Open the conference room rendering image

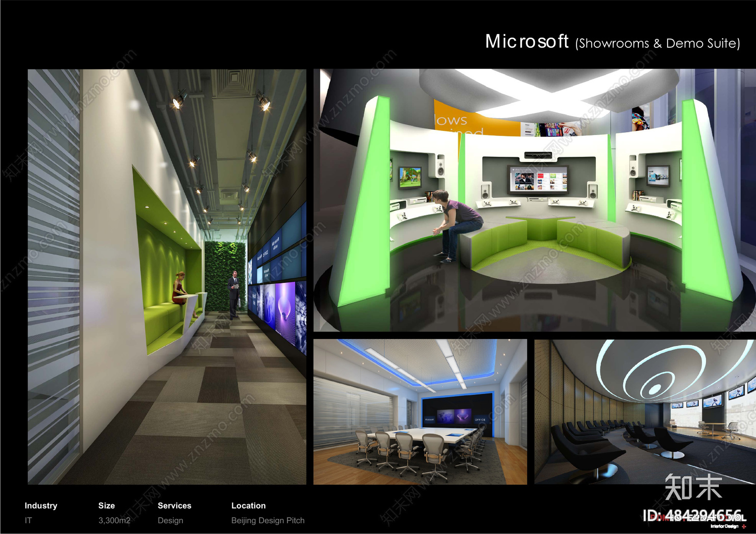tap(420, 412)
